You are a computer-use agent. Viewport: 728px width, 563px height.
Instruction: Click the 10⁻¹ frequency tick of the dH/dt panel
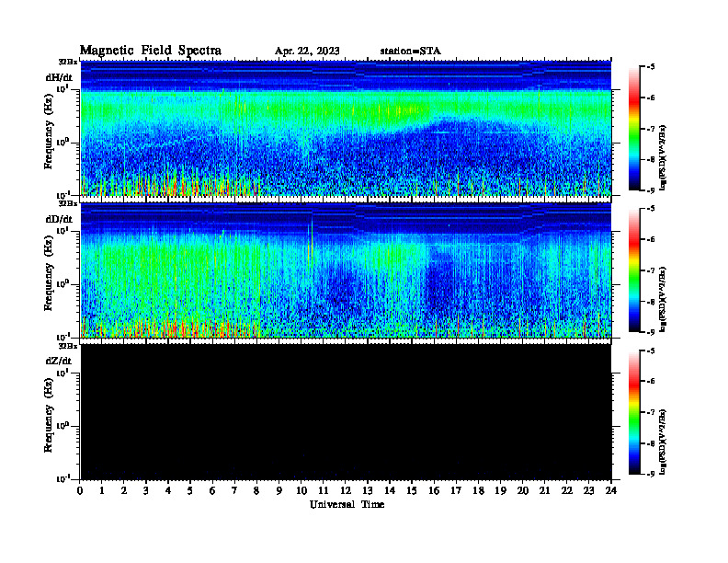coord(63,194)
